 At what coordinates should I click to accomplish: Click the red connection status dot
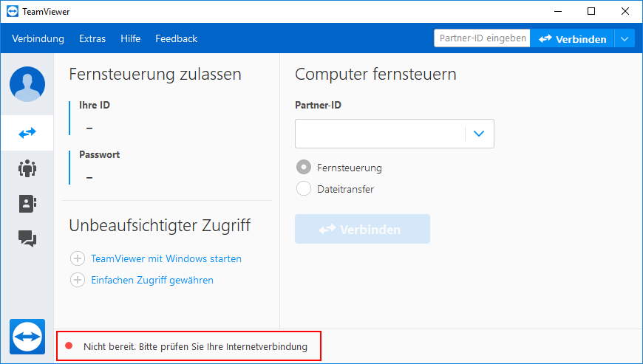pos(69,346)
